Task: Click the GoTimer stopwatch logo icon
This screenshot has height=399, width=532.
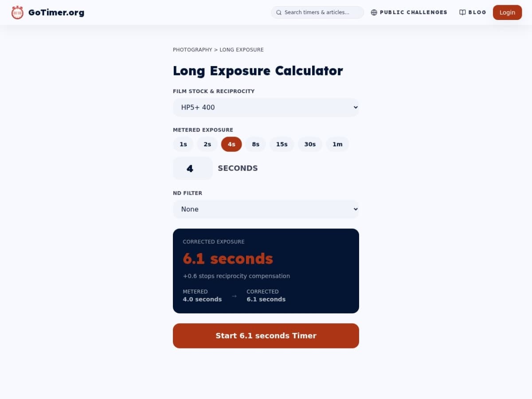Action: tap(18, 12)
